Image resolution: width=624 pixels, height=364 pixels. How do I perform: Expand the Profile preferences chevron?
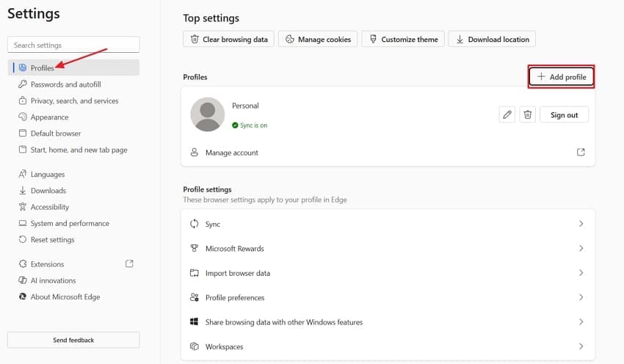[x=581, y=297]
